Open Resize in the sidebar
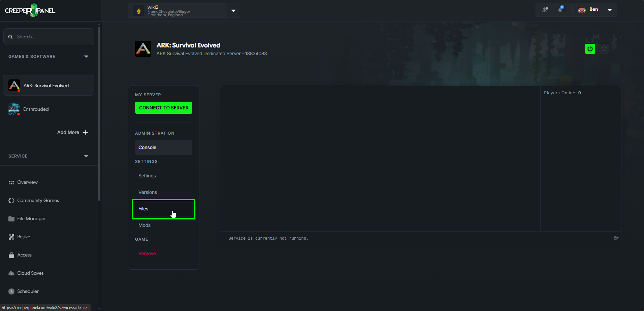The width and height of the screenshot is (644, 311). click(24, 237)
